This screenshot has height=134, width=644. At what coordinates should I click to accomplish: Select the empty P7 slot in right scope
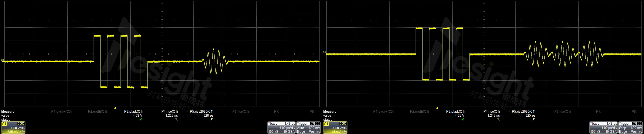pyautogui.click(x=601, y=112)
